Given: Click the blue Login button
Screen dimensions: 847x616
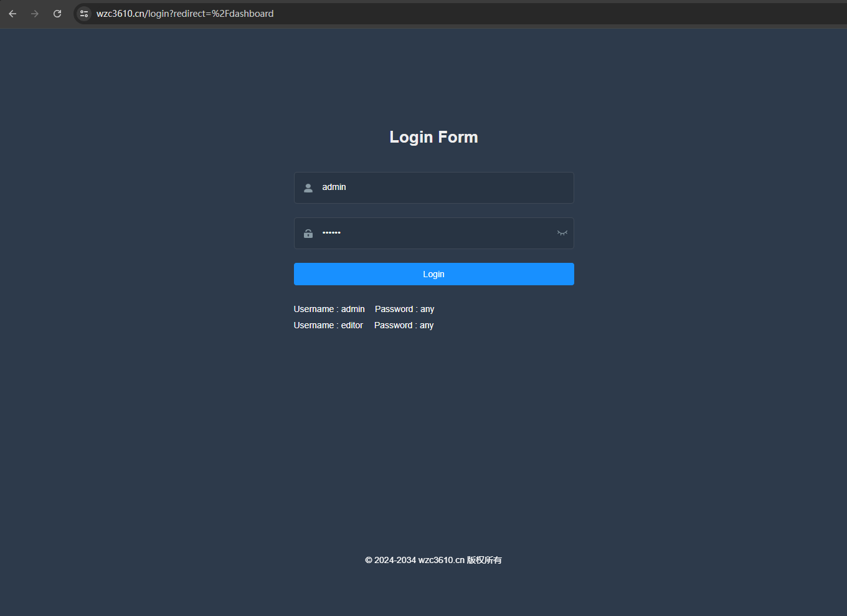Looking at the screenshot, I should point(434,274).
